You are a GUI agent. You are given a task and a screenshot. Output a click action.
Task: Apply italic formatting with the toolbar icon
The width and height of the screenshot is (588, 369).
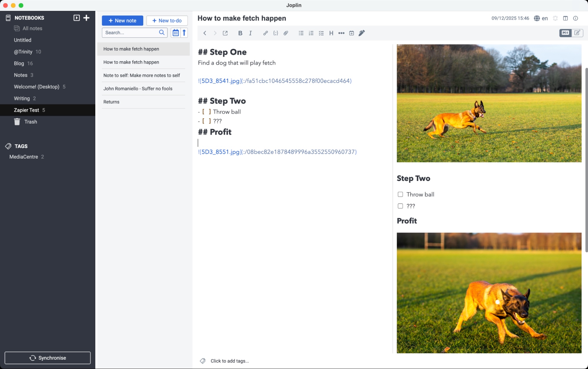[x=250, y=33]
